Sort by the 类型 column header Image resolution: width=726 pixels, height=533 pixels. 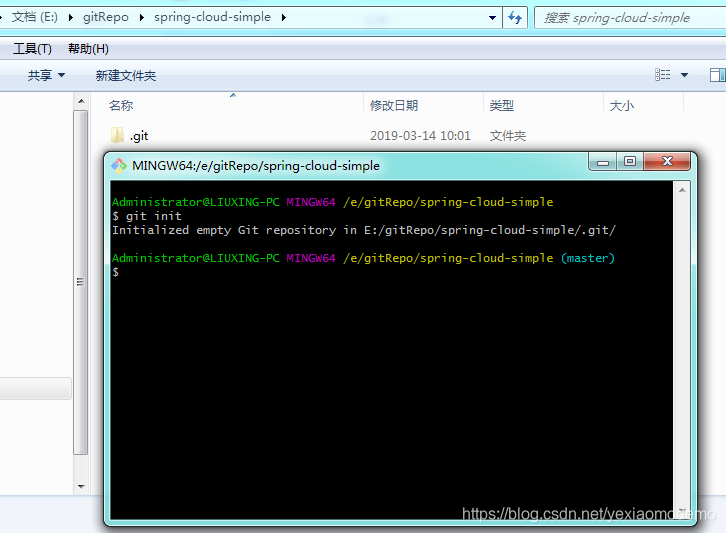(x=543, y=106)
